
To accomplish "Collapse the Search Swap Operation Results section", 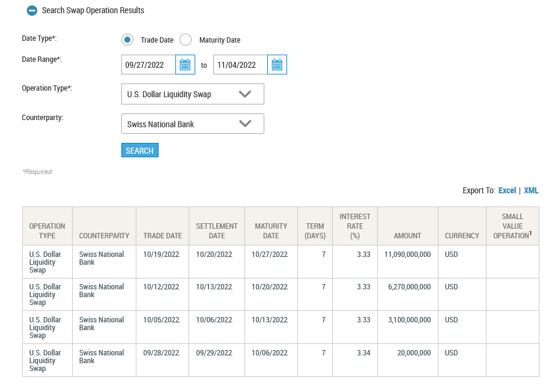I will pos(32,11).
